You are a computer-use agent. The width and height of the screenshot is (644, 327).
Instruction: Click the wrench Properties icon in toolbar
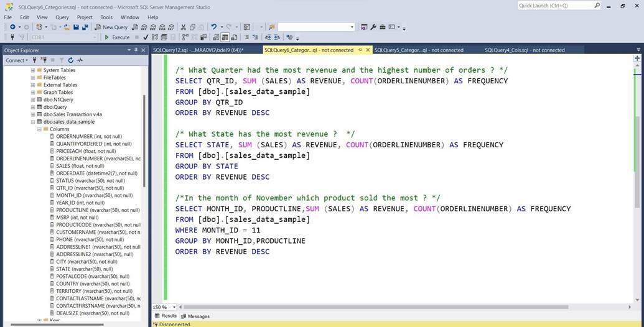pyautogui.click(x=373, y=27)
